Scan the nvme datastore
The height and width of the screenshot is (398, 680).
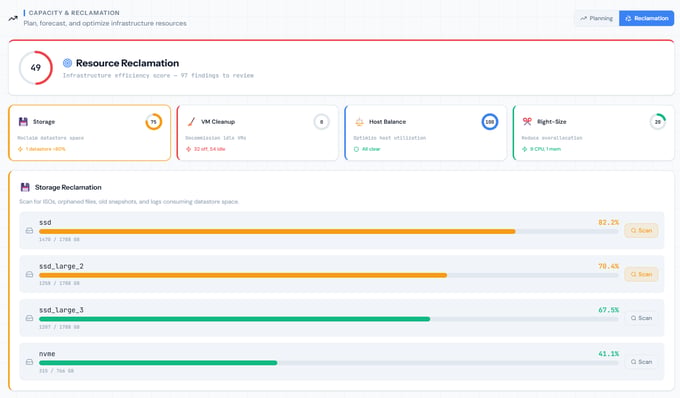pyautogui.click(x=641, y=362)
